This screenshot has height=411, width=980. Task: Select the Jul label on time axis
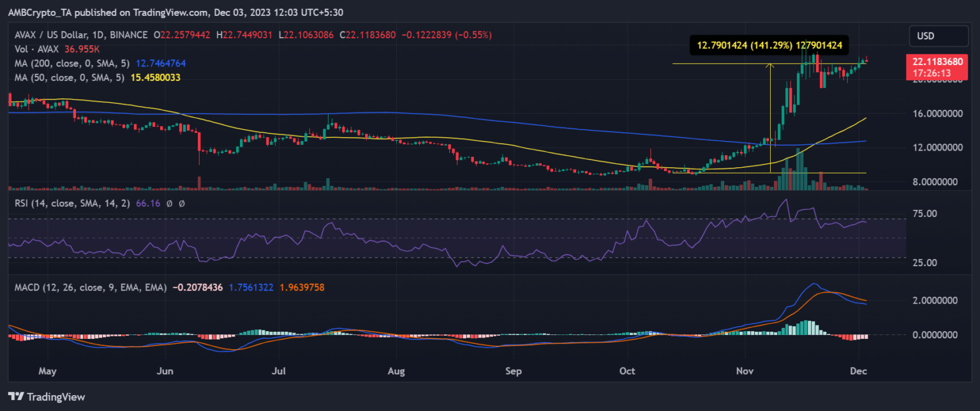point(278,370)
